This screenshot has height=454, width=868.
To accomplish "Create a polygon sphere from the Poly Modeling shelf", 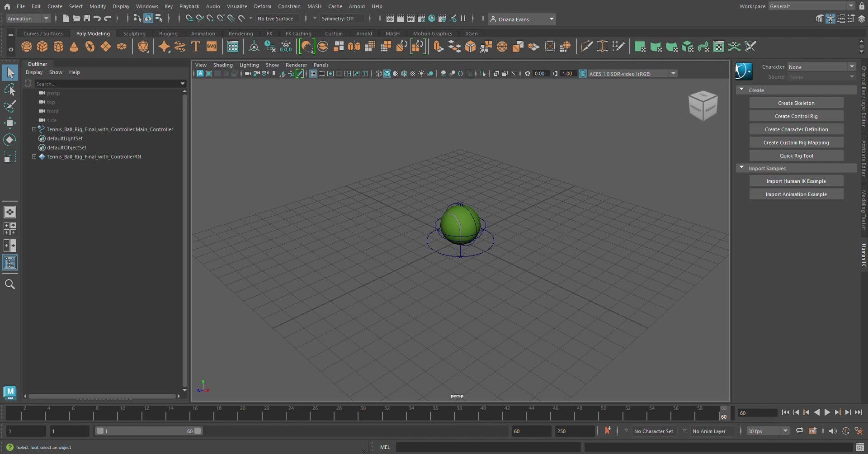I will 26,46.
